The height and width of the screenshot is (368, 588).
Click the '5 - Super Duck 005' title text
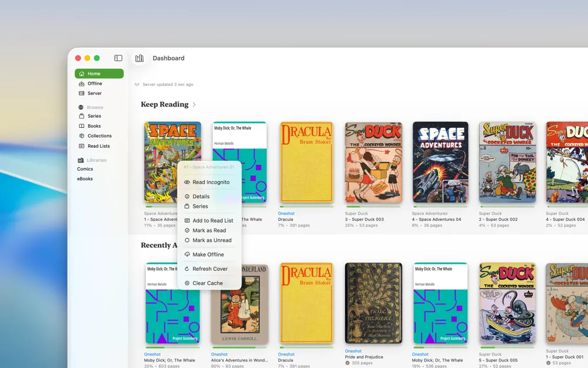tap(498, 360)
